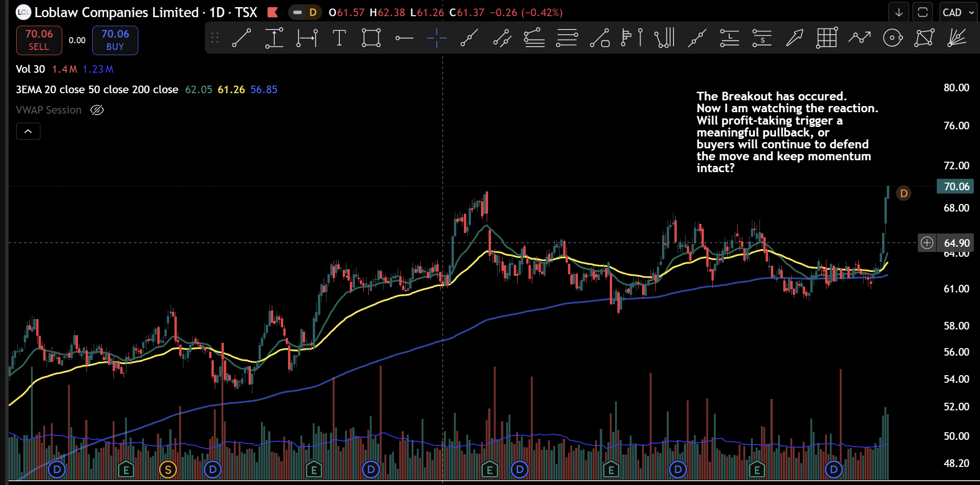Select the Long Position tool
Screen dimensions: 980x485
tap(730, 38)
